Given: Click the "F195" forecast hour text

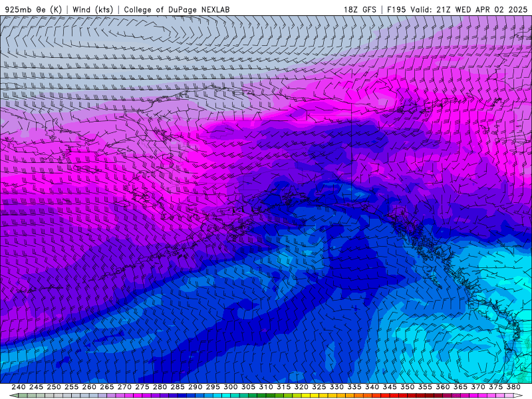Looking at the screenshot, I should click(396, 9).
